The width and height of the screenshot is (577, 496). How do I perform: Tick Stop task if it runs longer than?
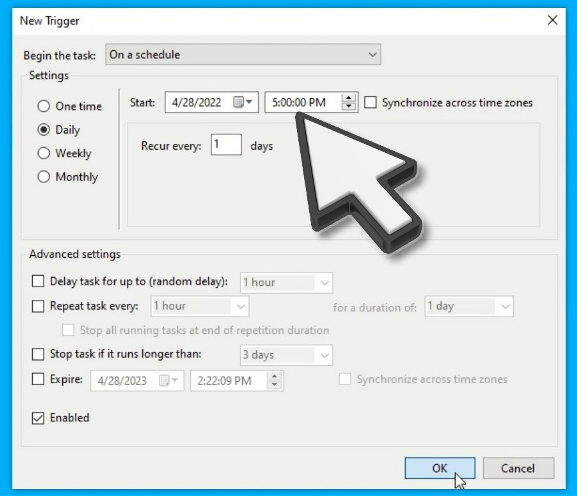pyautogui.click(x=38, y=354)
